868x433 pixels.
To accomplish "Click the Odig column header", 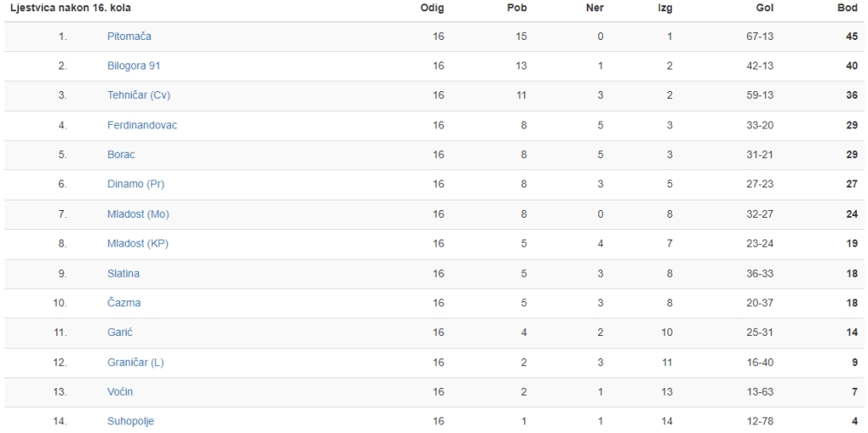I will [x=432, y=9].
